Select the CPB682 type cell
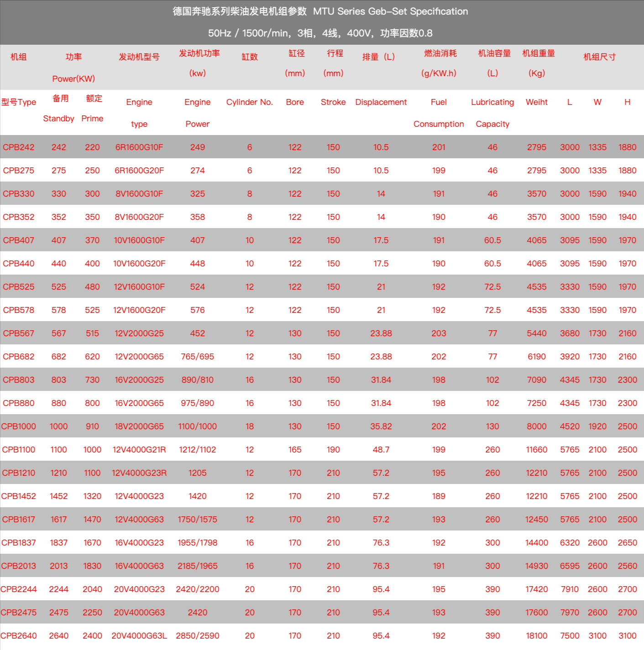This screenshot has height=650, width=644. pyautogui.click(x=19, y=357)
